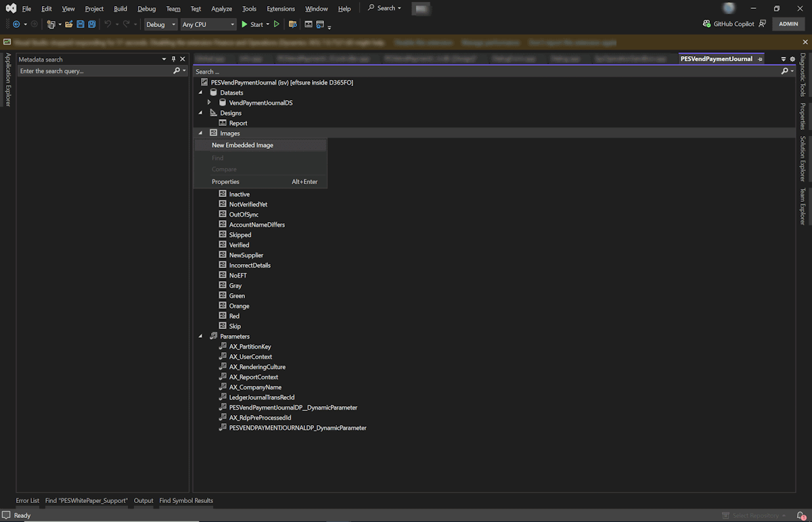Collapse the Designs node

click(200, 113)
